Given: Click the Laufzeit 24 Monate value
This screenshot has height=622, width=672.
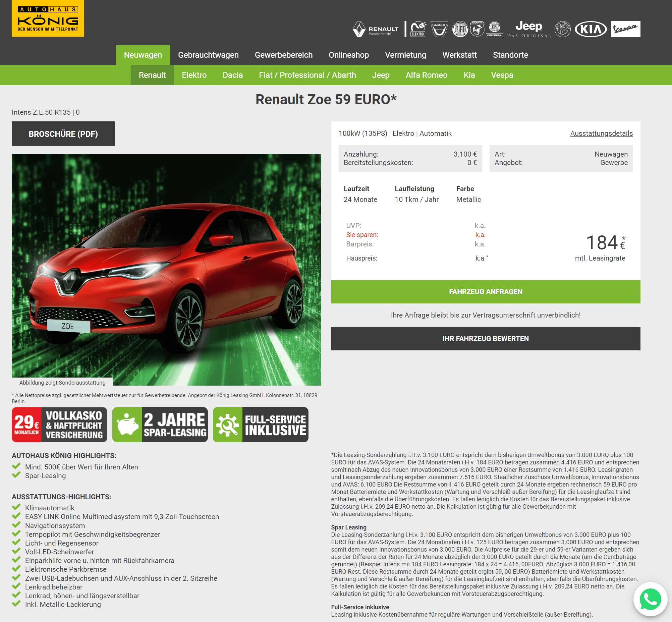Looking at the screenshot, I should [360, 200].
